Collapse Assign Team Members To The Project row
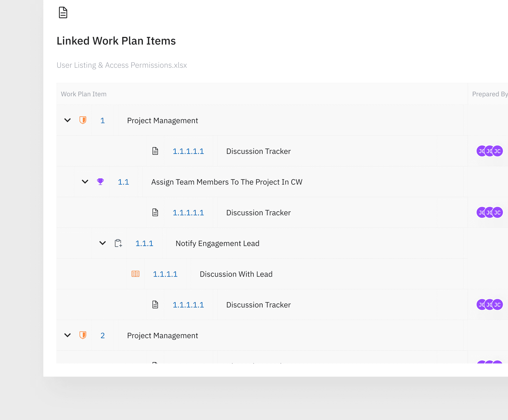This screenshot has width=508, height=420. [85, 182]
